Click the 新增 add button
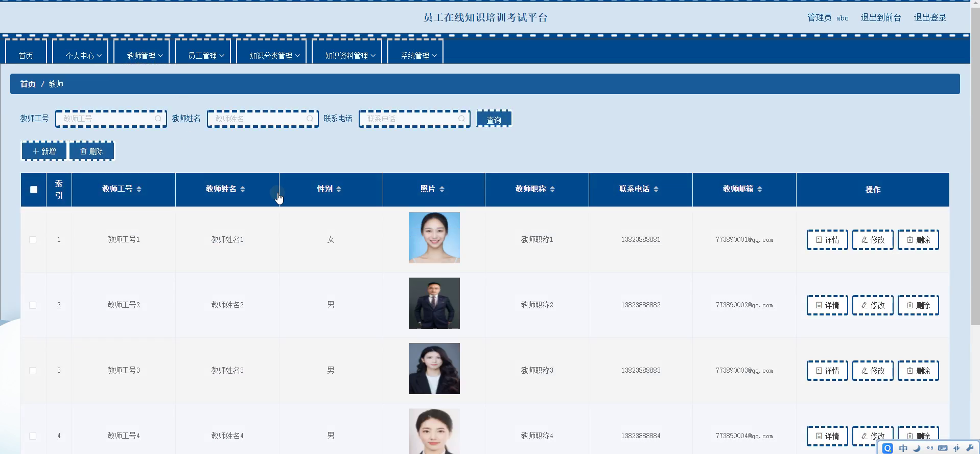Image resolution: width=980 pixels, height=454 pixels. coord(44,151)
